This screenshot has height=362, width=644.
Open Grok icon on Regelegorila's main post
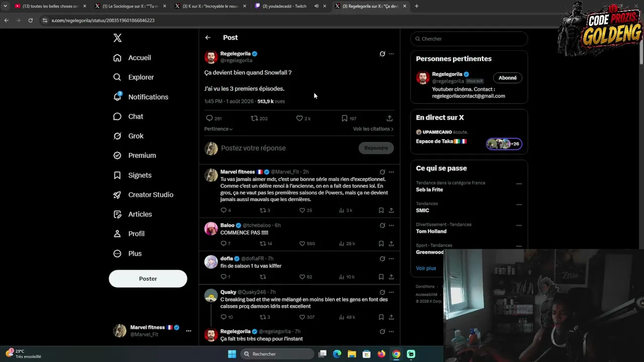point(382,54)
